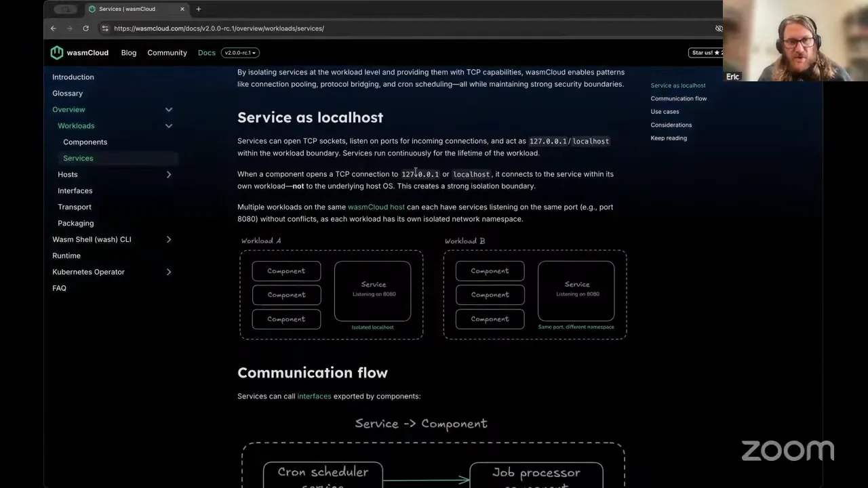
Task: Open Workloads in the sidebar
Action: coord(76,126)
